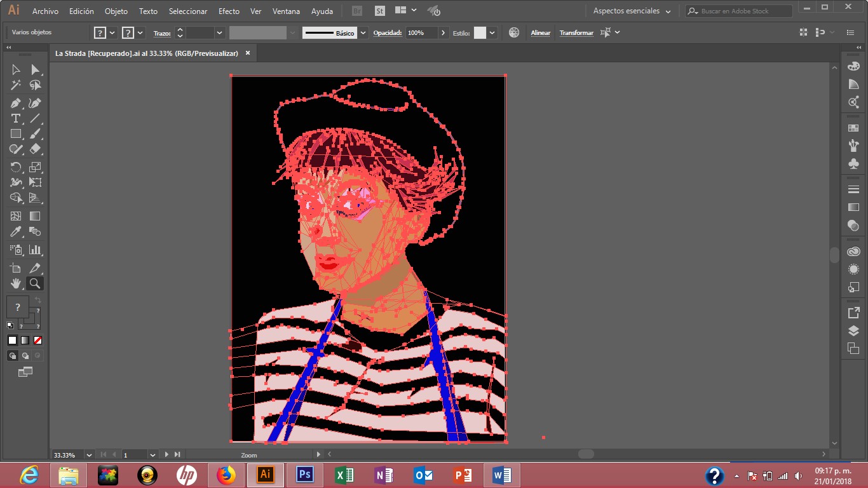The image size is (868, 488).
Task: Open the Symbols panel club icon
Action: point(853,163)
